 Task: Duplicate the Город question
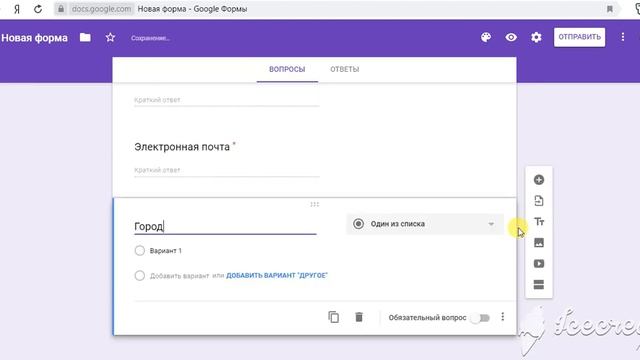(x=333, y=317)
